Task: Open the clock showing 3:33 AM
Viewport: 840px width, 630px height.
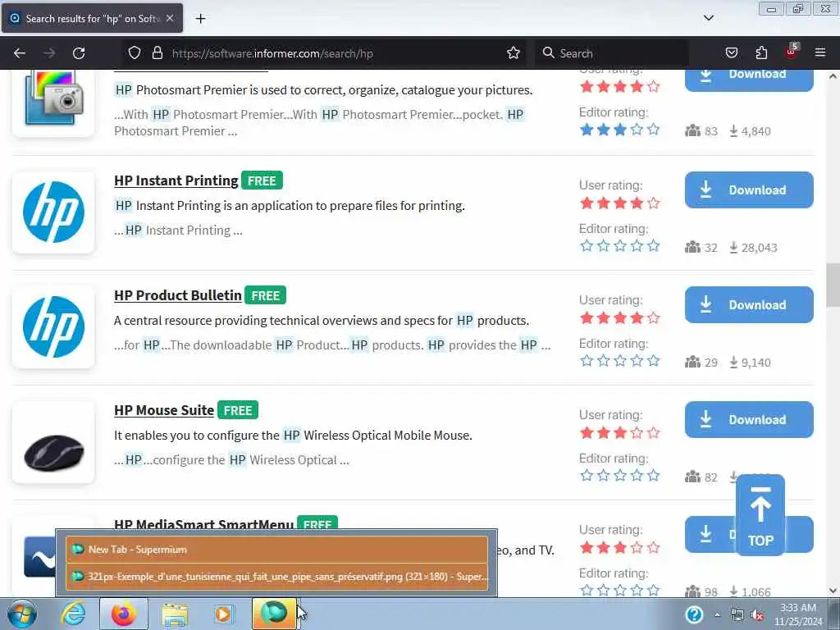Action: coord(798,614)
